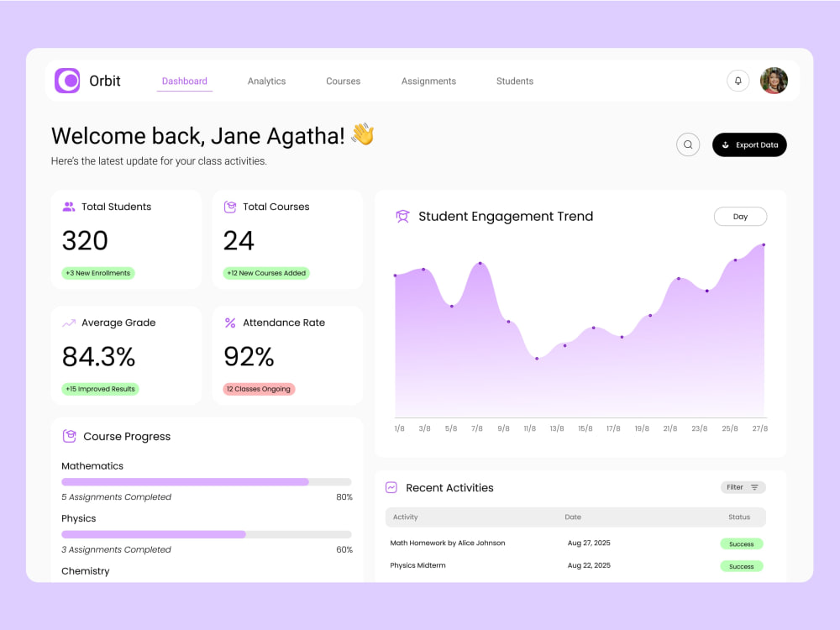
Task: Click the +3 New Enrollments badge
Action: pos(98,273)
